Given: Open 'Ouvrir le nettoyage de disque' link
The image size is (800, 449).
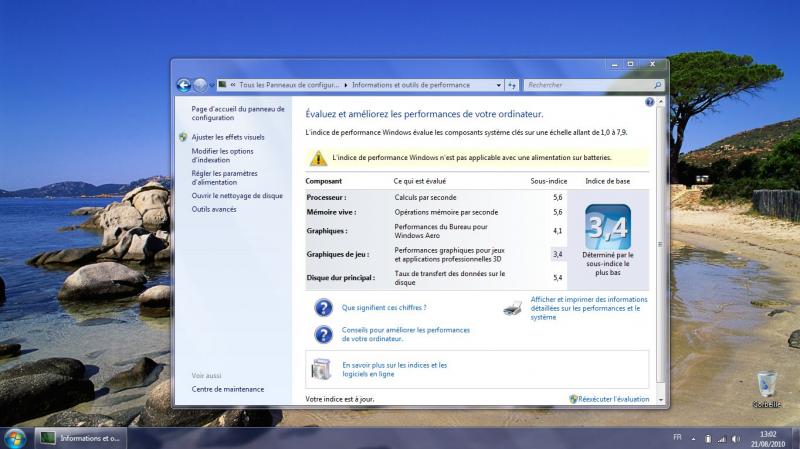Looking at the screenshot, I should [x=237, y=196].
